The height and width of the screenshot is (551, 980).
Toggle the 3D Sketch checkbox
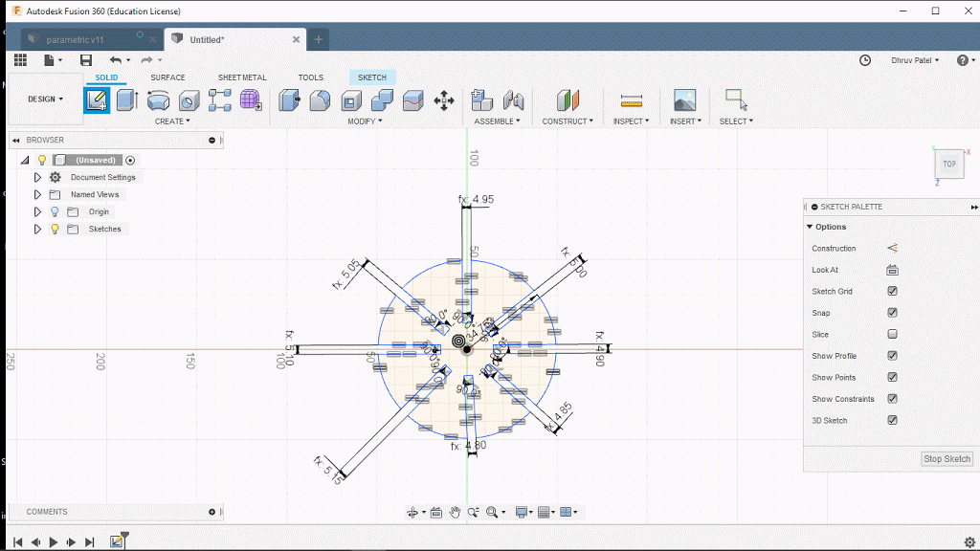point(893,420)
